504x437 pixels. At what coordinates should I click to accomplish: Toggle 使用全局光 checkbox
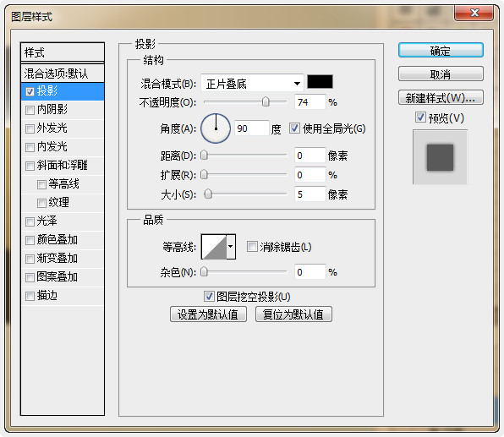294,128
